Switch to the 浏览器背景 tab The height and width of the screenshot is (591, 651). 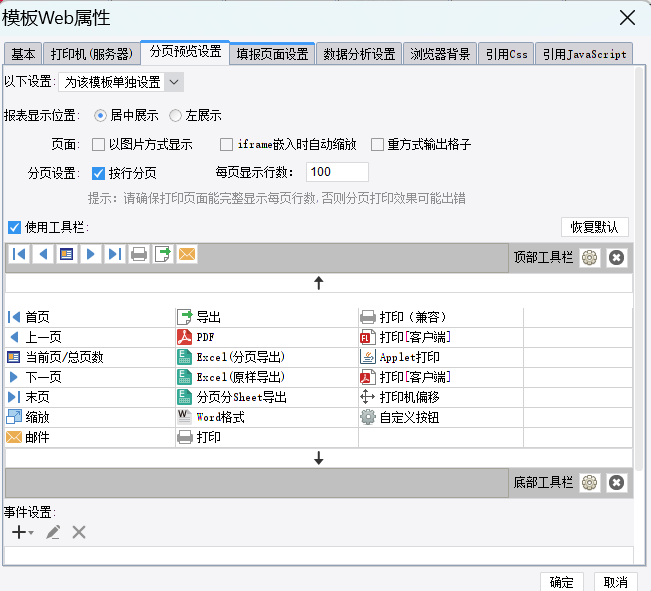[x=440, y=54]
